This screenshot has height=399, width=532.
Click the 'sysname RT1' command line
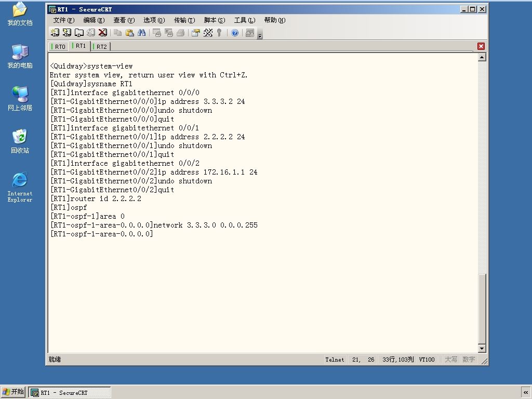click(91, 84)
